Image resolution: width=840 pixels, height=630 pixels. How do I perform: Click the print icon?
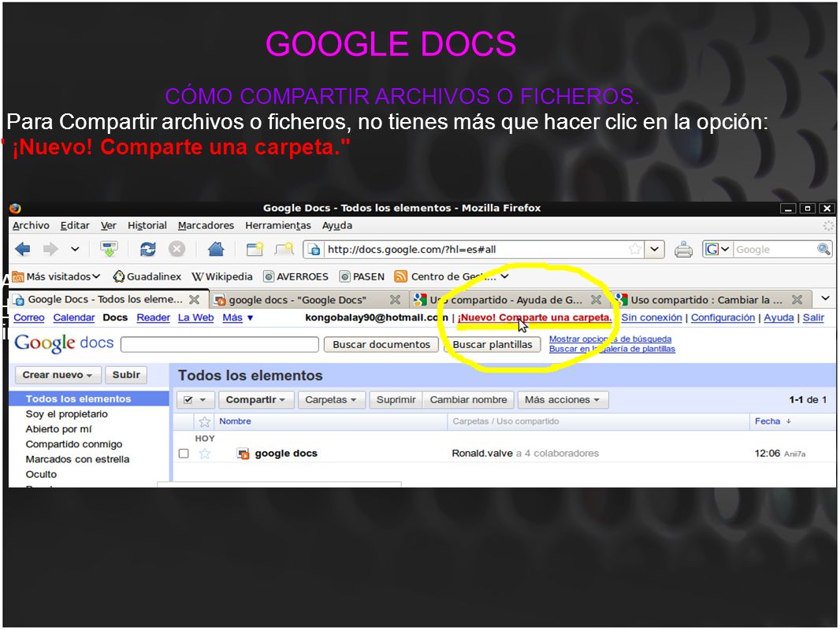pos(683,250)
